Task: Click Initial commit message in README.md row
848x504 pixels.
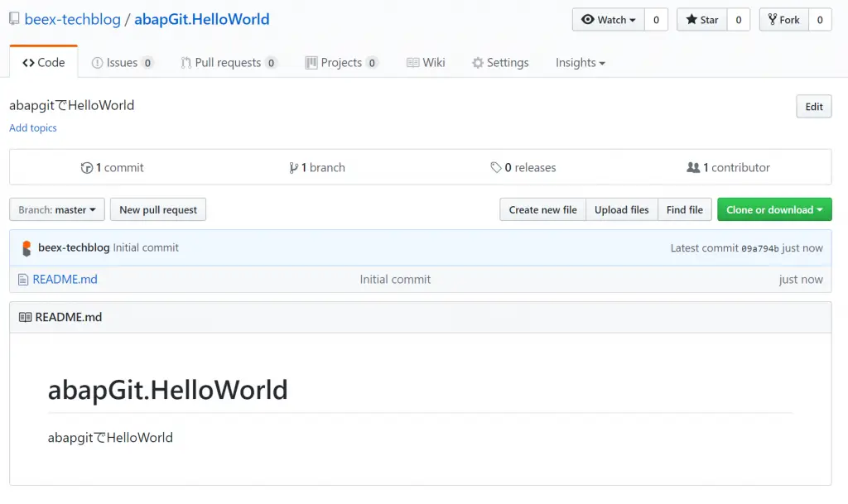Action: point(395,279)
